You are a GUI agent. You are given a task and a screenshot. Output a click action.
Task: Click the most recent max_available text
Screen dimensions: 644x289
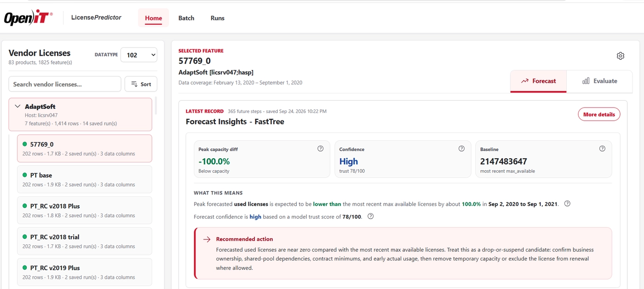[x=507, y=171]
